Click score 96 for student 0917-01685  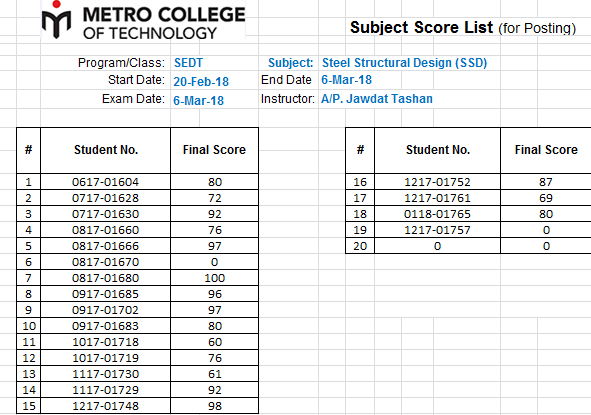tap(214, 294)
